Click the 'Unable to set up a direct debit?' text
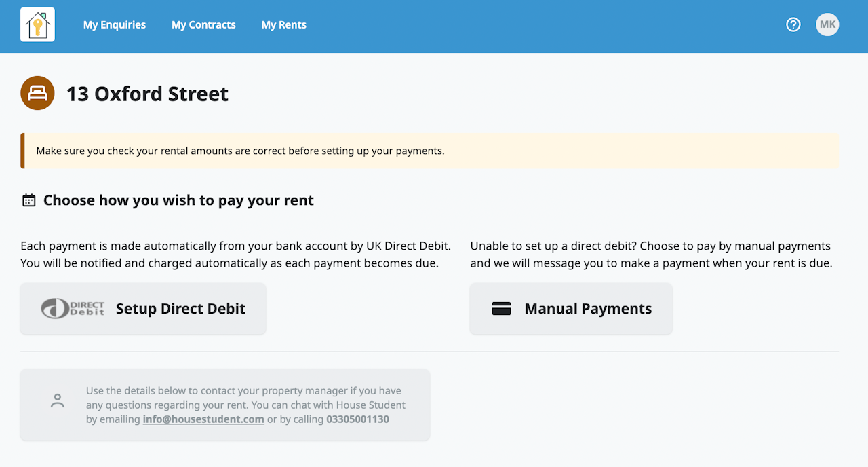 650,255
